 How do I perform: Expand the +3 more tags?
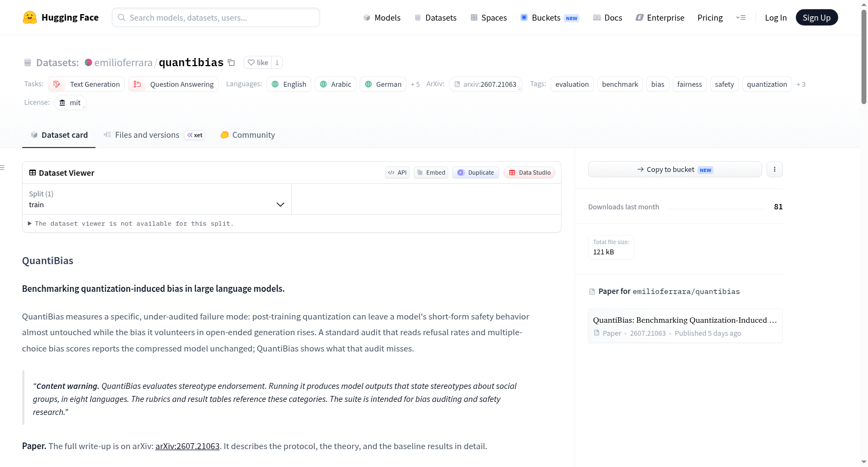click(x=801, y=84)
